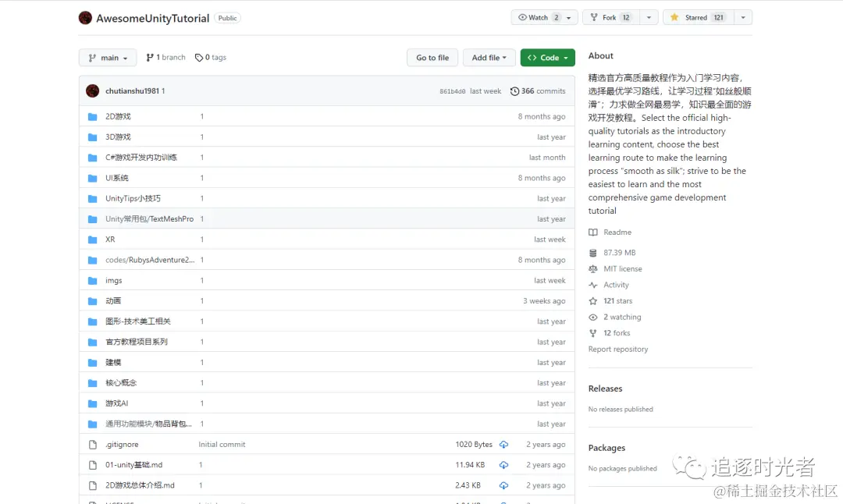Screen dimensions: 843x504
Task: Open the Packages section heading
Action: [606, 448]
